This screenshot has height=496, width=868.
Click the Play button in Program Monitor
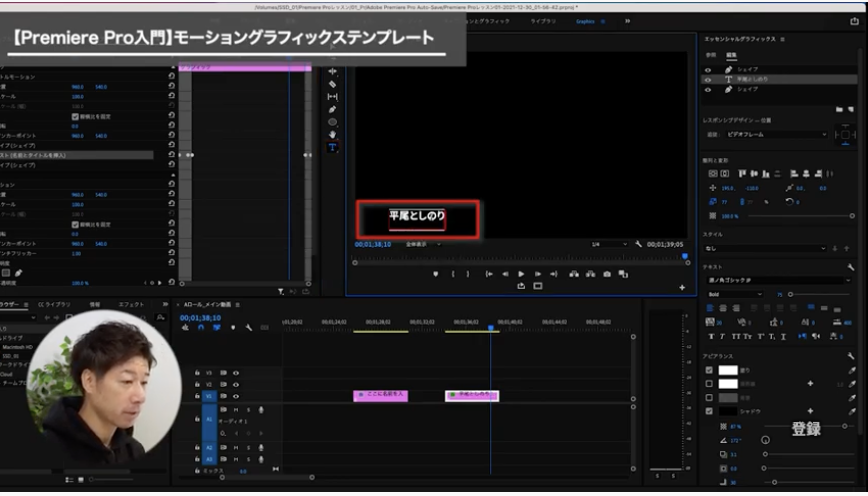click(521, 274)
